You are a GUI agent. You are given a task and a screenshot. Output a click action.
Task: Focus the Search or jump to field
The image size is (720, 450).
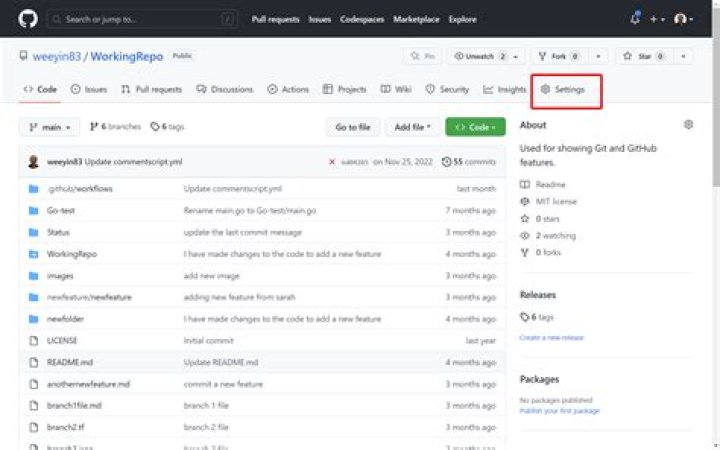pyautogui.click(x=142, y=19)
